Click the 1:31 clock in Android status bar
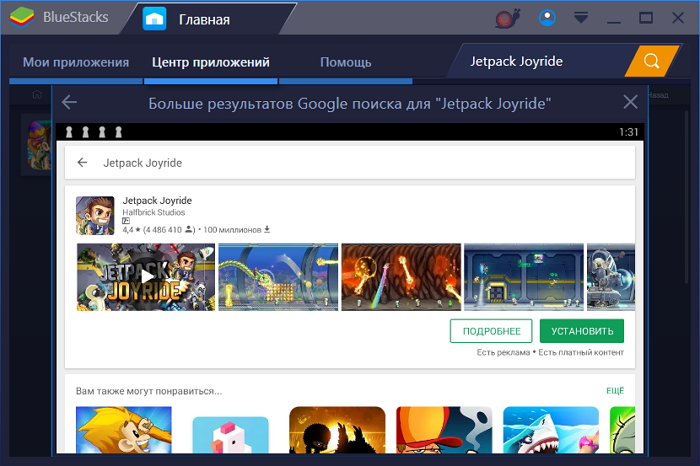700x466 pixels. click(629, 132)
